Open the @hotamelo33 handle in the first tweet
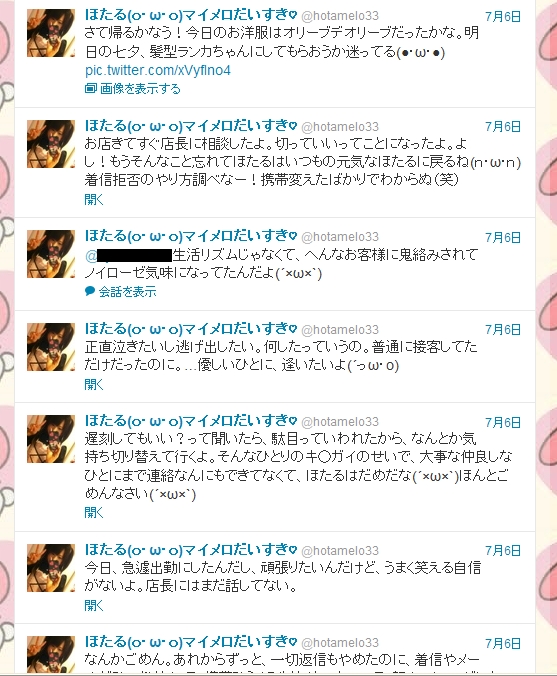Viewport: 557px width, 676px height. point(340,16)
